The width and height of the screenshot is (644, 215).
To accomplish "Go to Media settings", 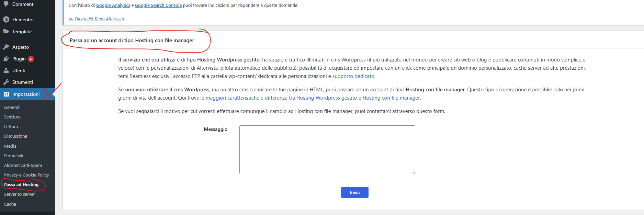I will 10,146.
